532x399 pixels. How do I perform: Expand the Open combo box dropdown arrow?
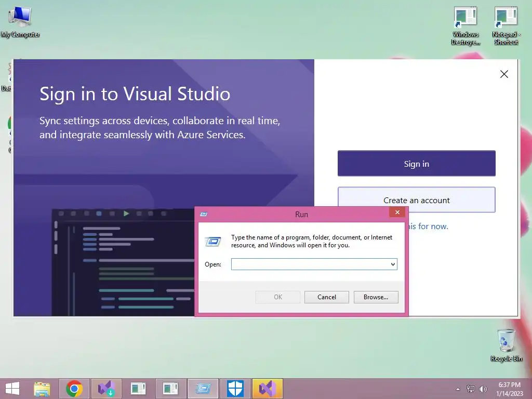pos(393,264)
